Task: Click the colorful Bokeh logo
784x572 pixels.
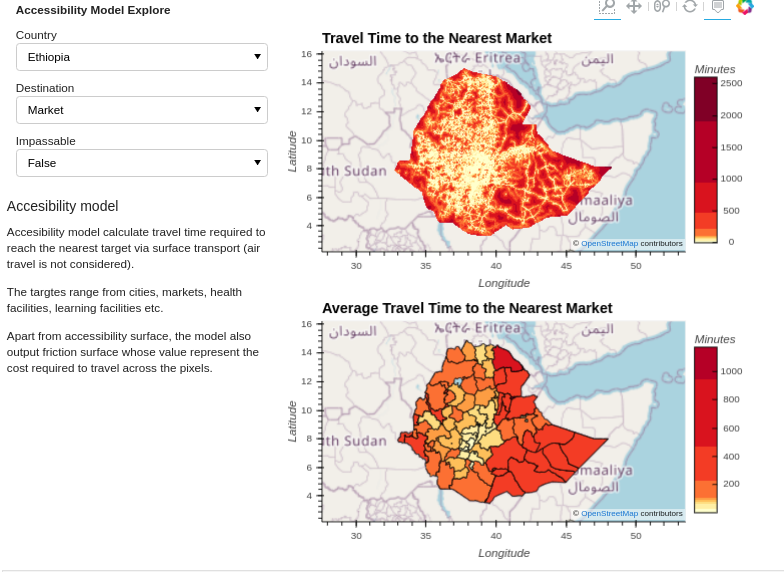Action: click(745, 7)
